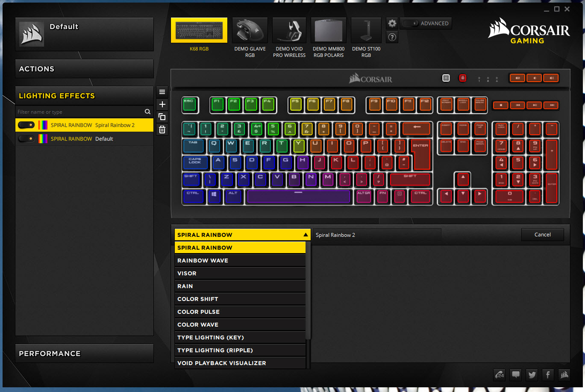Click the volume up key on keyboard preview
The width and height of the screenshot is (585, 392).
551,78
